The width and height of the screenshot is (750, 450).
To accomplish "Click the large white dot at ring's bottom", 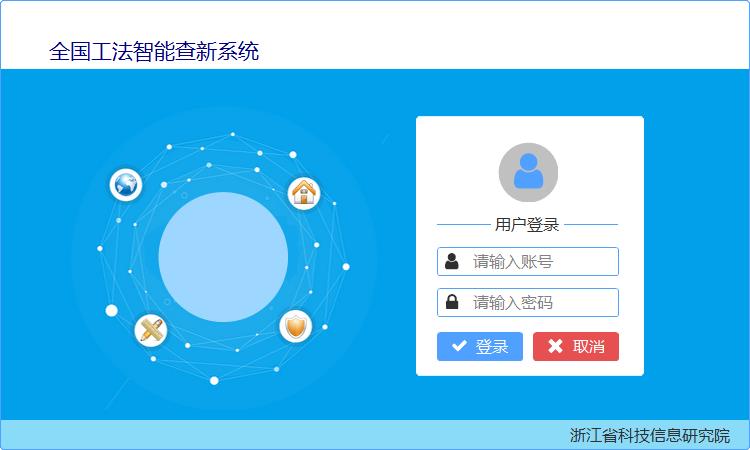I will click(214, 381).
